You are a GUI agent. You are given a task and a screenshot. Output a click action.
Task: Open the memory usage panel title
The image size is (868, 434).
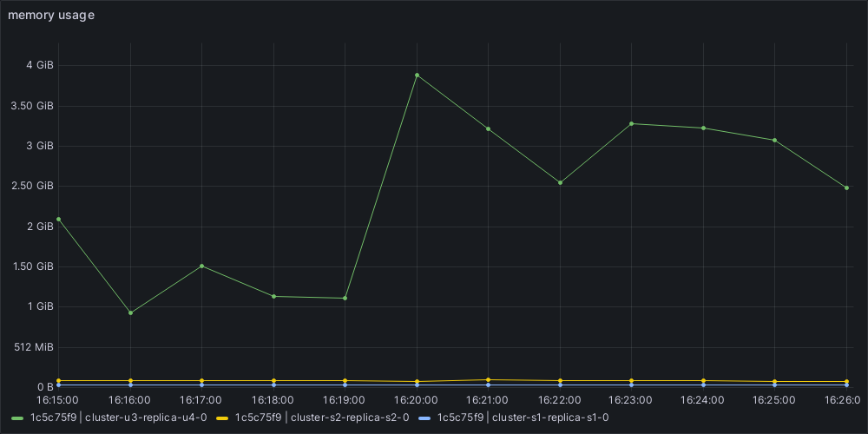click(x=51, y=16)
